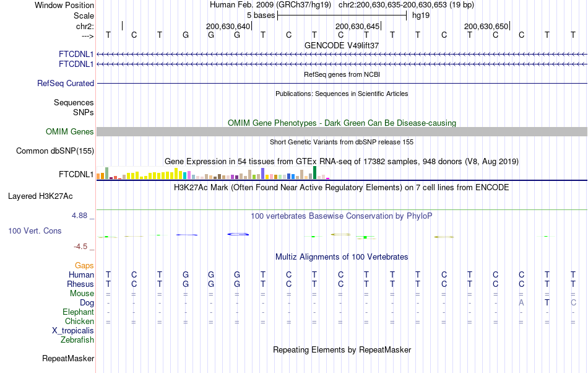588x373 pixels.
Task: Click the 5 bases scale bar label
Action: point(261,15)
